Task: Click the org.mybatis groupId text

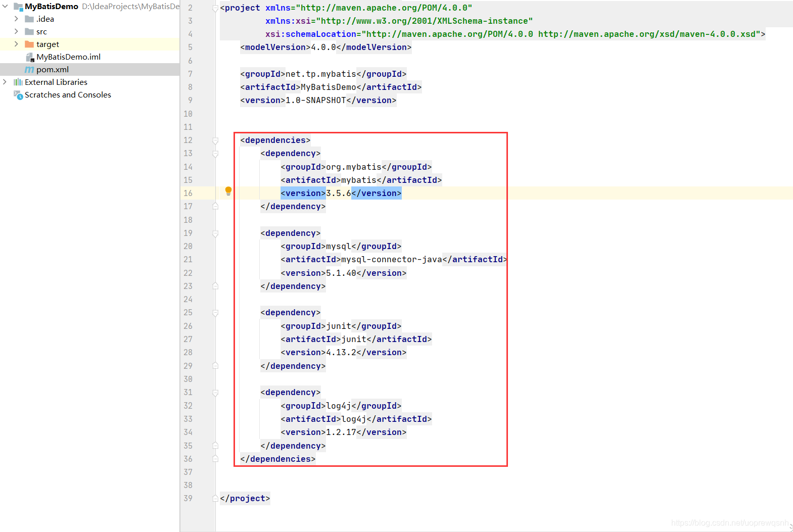Action: (x=354, y=167)
